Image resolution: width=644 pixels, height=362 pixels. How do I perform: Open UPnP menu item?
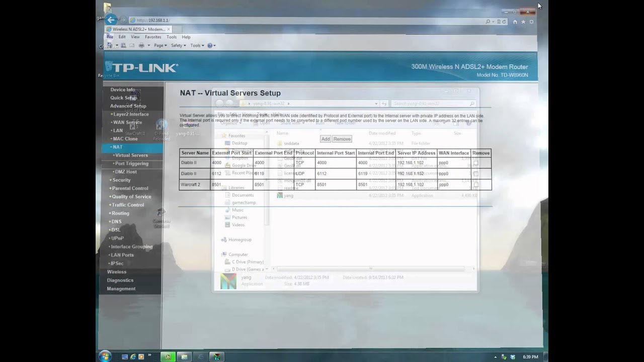[x=117, y=238]
